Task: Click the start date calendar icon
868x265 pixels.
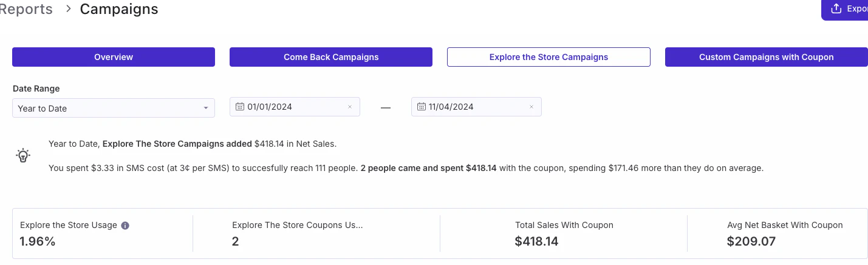Action: pos(239,107)
